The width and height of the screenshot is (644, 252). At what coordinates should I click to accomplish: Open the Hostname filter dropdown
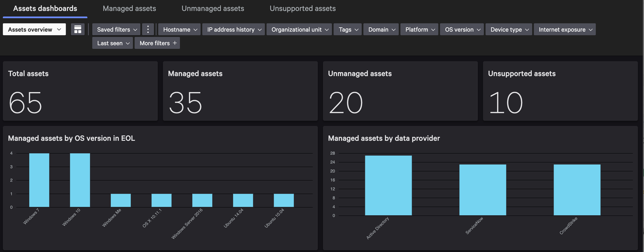click(x=180, y=29)
